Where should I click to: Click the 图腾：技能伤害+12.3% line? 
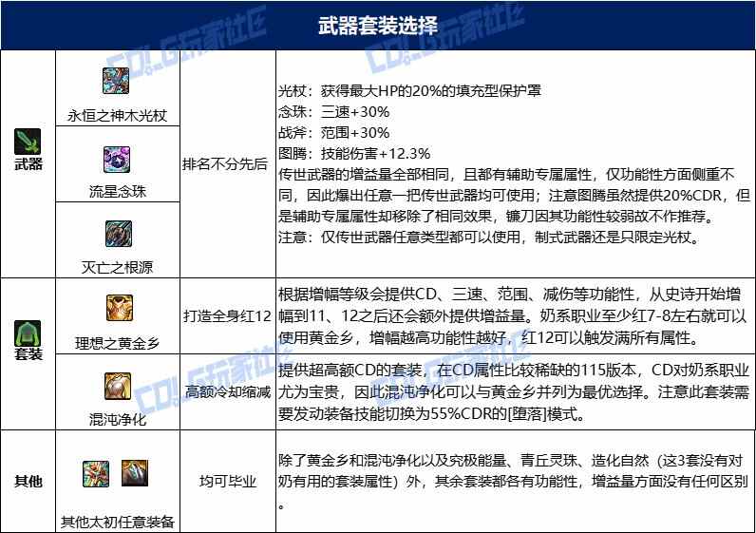354,153
